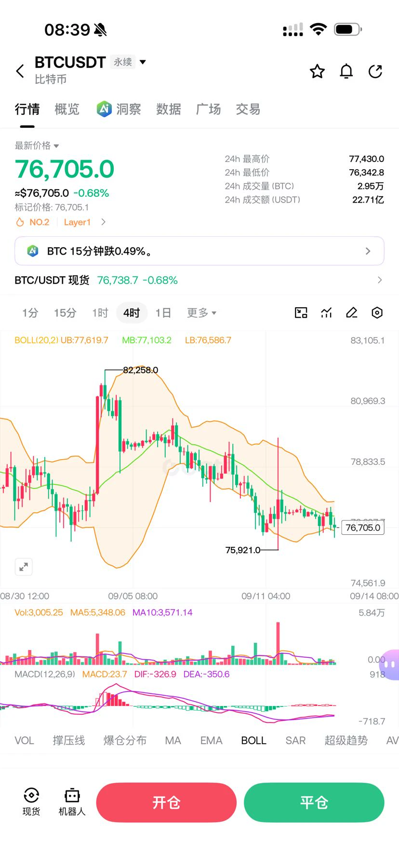399x868 pixels.
Task: Expand chart to fullscreen icon
Action: (24, 567)
